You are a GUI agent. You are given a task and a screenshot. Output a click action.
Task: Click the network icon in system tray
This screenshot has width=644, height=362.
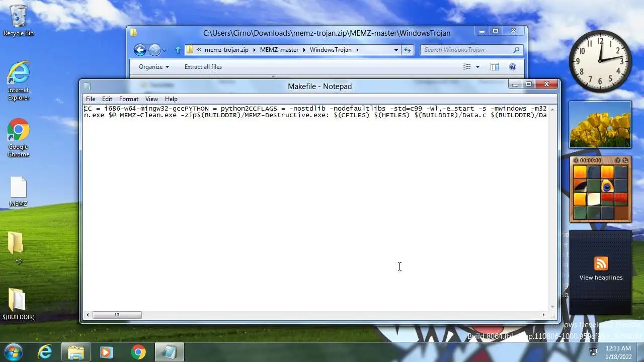593,352
